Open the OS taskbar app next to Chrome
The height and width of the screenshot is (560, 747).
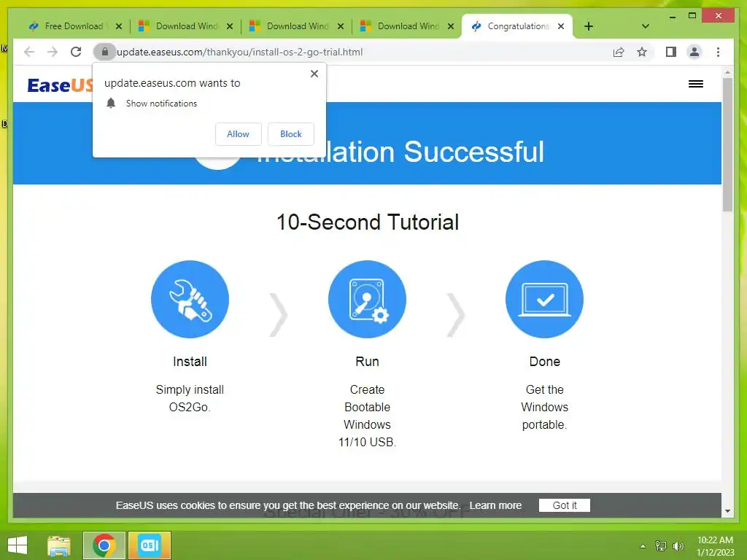(150, 545)
